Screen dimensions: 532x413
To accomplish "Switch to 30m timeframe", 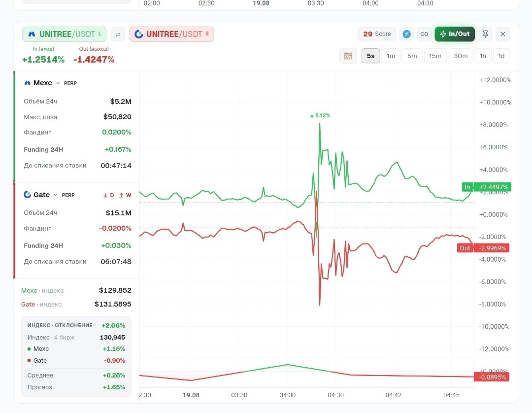I will [x=461, y=56].
